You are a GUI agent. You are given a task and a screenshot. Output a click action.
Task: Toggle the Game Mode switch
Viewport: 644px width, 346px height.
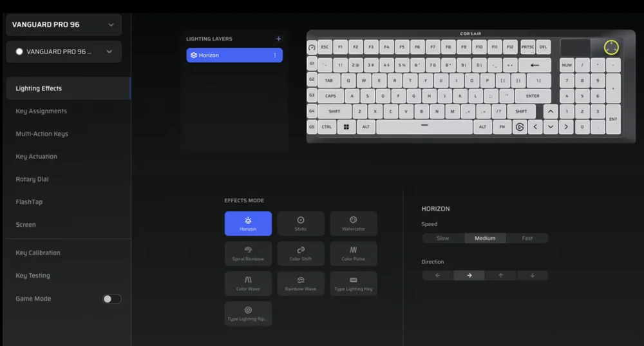click(x=111, y=299)
